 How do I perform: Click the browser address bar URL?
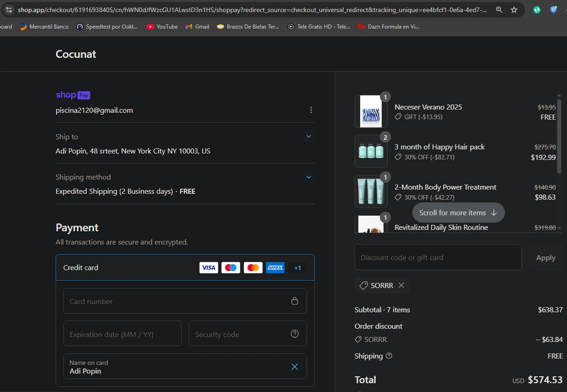tap(252, 10)
